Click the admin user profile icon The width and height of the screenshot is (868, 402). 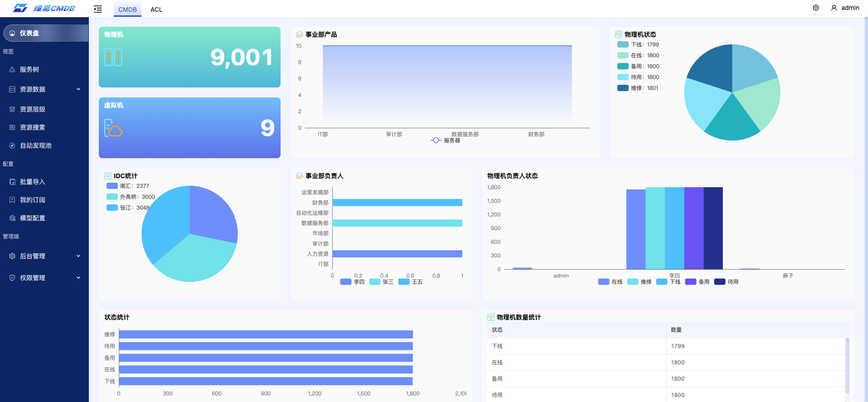[834, 8]
